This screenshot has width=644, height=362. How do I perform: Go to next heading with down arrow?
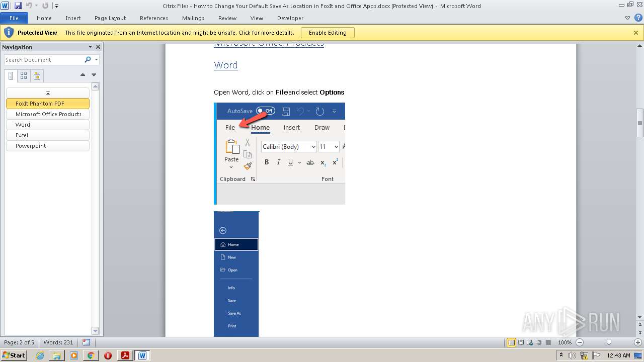click(94, 75)
